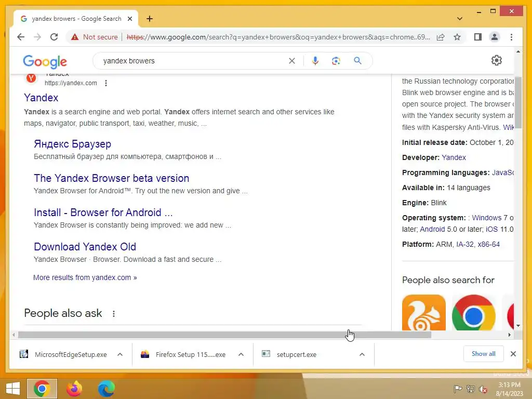Click More results from yandex.com
This screenshot has height=399, width=532.
85,277
